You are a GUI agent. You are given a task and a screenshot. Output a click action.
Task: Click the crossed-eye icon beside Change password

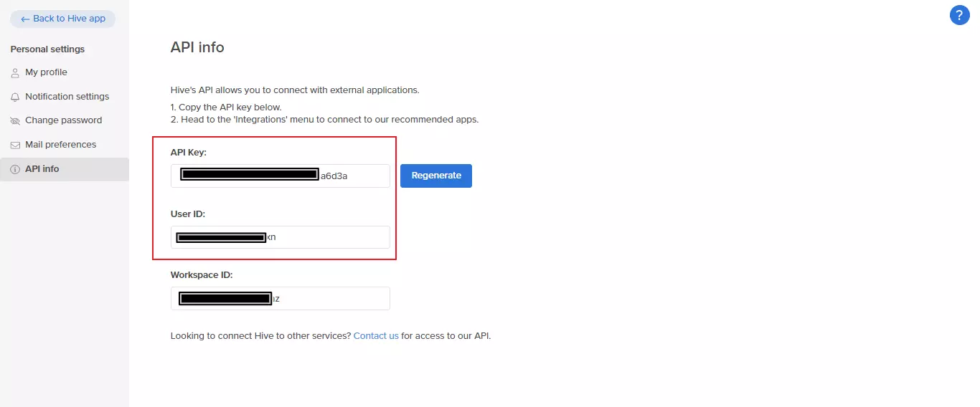click(x=15, y=121)
